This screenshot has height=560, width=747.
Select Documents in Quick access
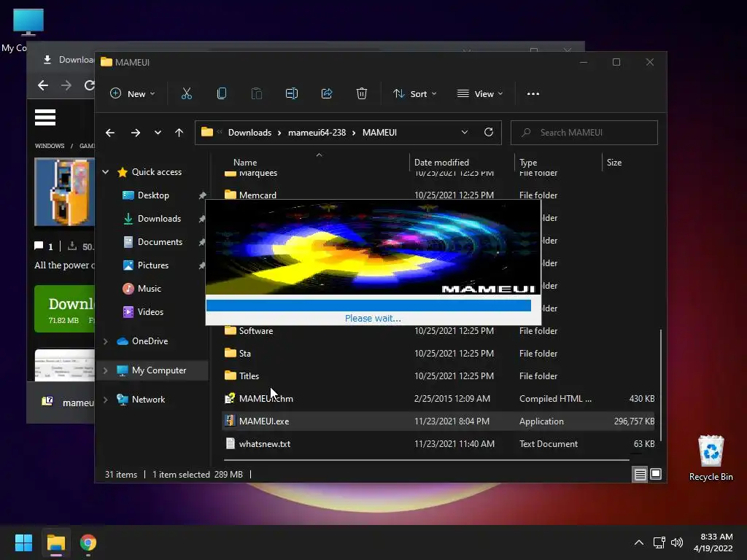pos(160,242)
